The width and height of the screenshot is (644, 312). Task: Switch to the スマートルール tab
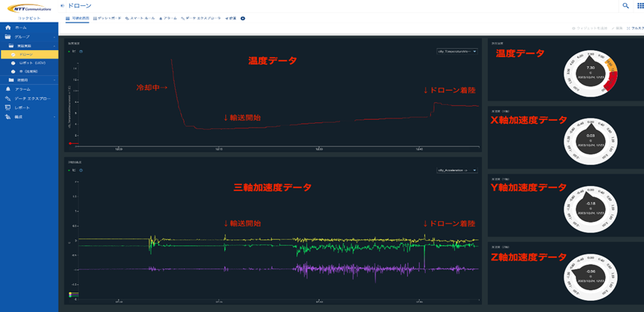tap(140, 19)
